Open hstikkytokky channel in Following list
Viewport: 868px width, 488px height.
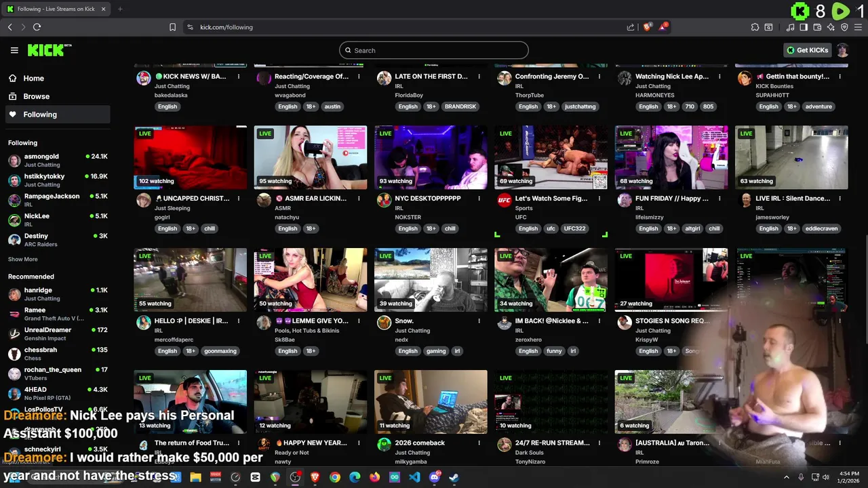(x=58, y=180)
